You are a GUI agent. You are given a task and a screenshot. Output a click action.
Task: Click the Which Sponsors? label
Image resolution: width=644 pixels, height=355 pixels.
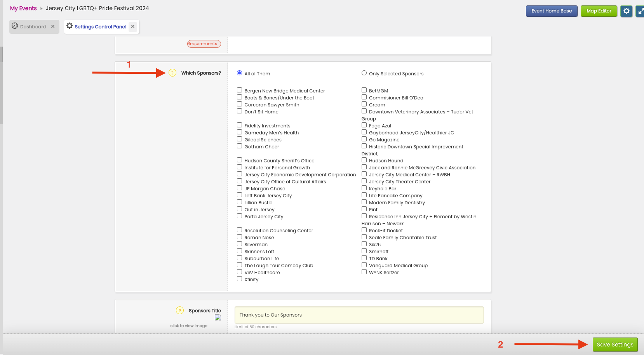point(201,73)
